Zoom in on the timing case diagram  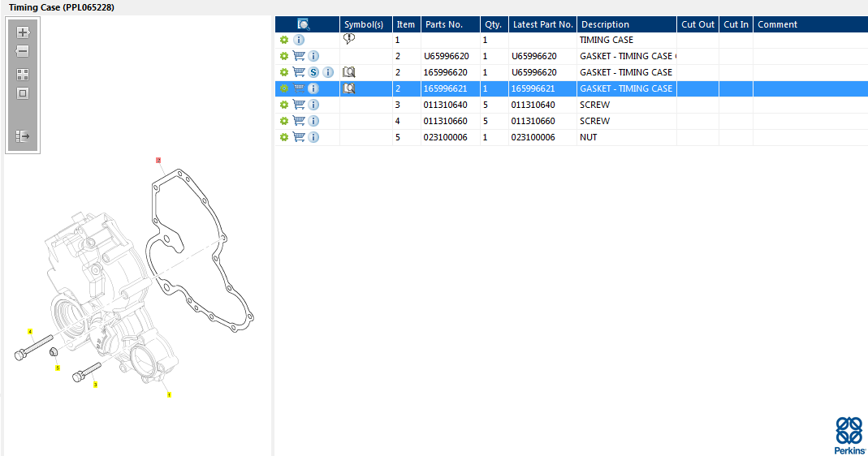[x=23, y=32]
